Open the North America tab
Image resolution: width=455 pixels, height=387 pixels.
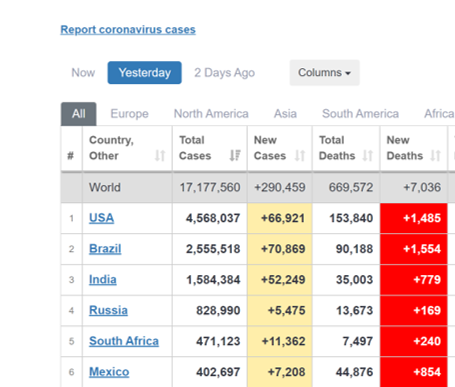[211, 114]
